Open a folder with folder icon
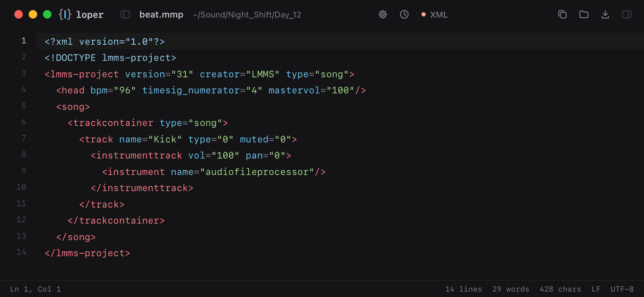This screenshot has height=297, width=644. pyautogui.click(x=584, y=14)
